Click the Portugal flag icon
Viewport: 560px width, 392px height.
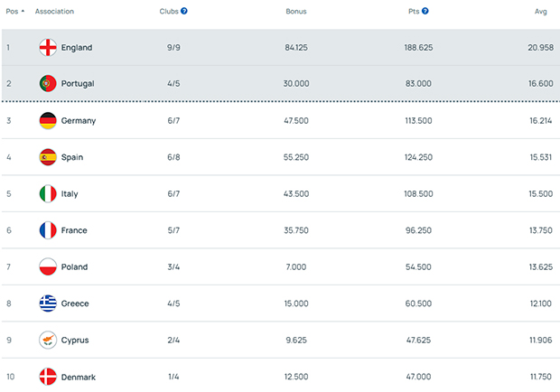(x=49, y=83)
